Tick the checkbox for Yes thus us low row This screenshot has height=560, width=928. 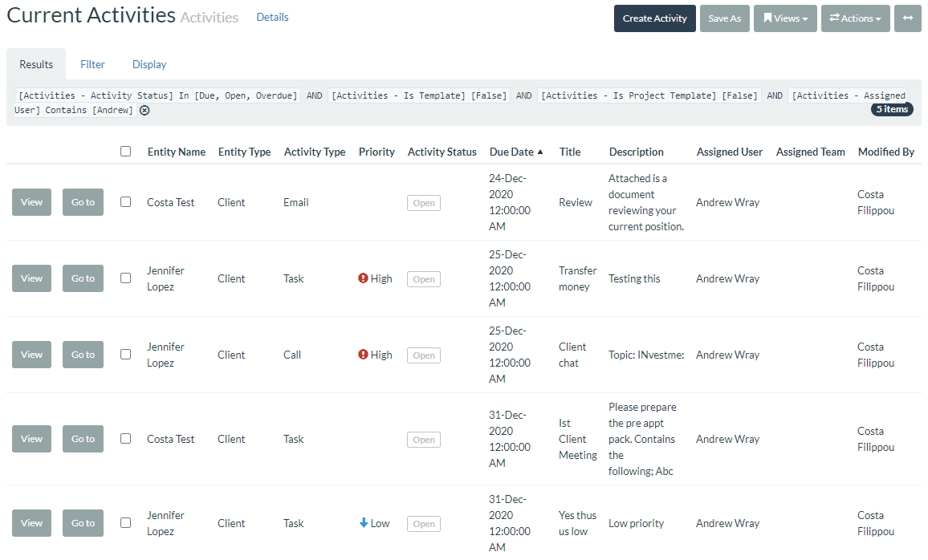pos(125,523)
